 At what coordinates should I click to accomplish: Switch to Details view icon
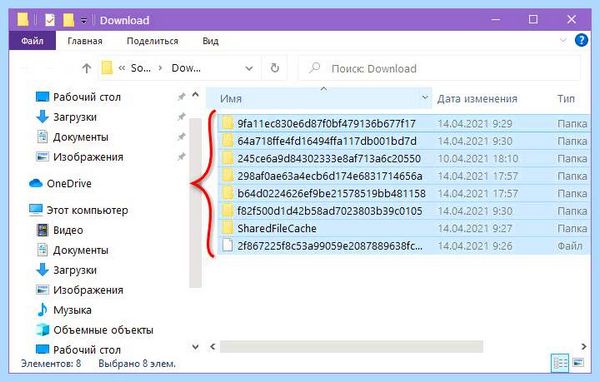click(560, 362)
